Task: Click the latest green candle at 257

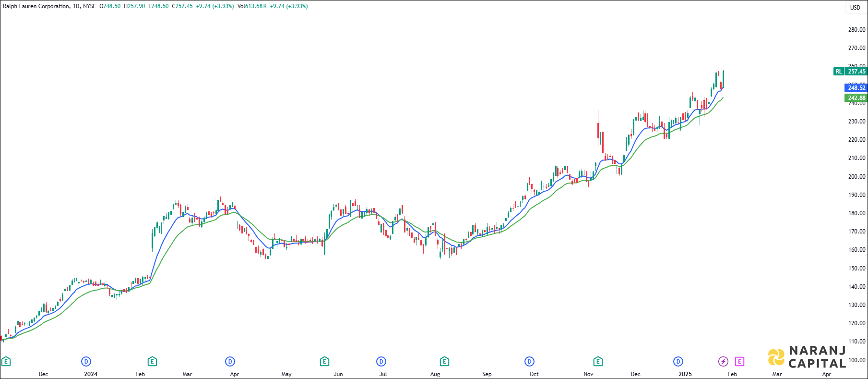Action: coord(723,79)
